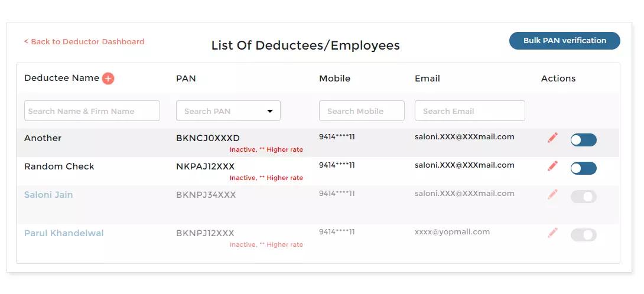Open Parul Khandelwal deductee name link

point(64,233)
